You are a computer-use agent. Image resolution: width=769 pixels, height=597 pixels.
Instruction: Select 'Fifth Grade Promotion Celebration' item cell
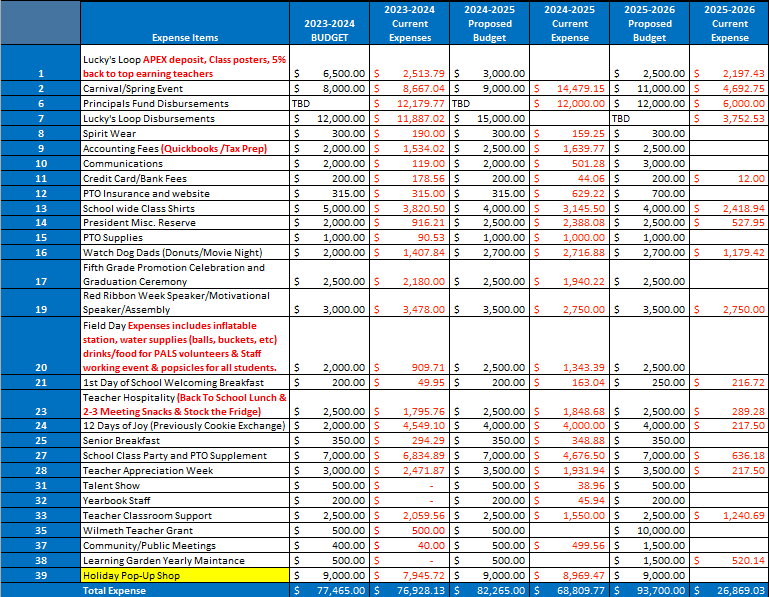point(185,274)
